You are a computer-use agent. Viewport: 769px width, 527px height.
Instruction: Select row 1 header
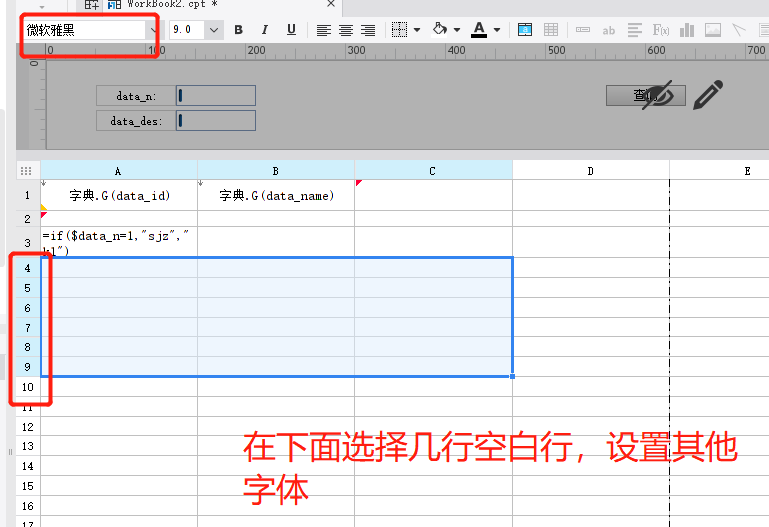[x=28, y=195]
